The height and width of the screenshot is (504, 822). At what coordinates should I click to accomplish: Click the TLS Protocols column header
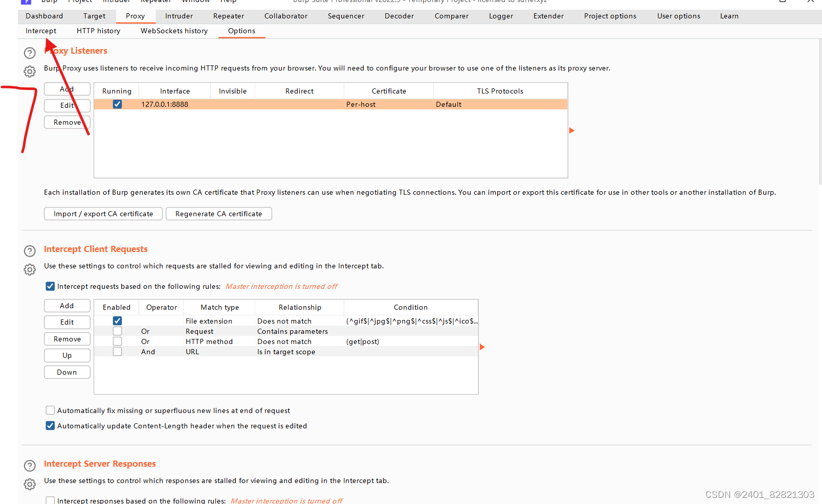500,91
